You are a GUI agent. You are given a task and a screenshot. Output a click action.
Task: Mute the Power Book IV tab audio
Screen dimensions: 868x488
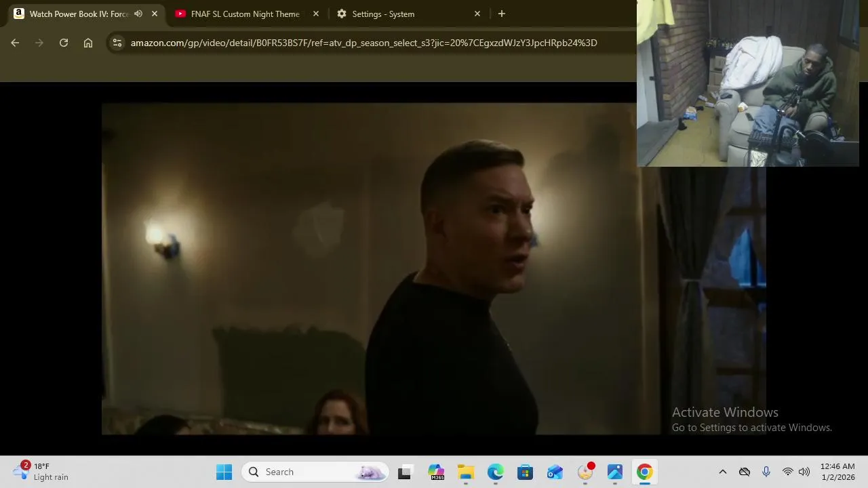tap(138, 14)
